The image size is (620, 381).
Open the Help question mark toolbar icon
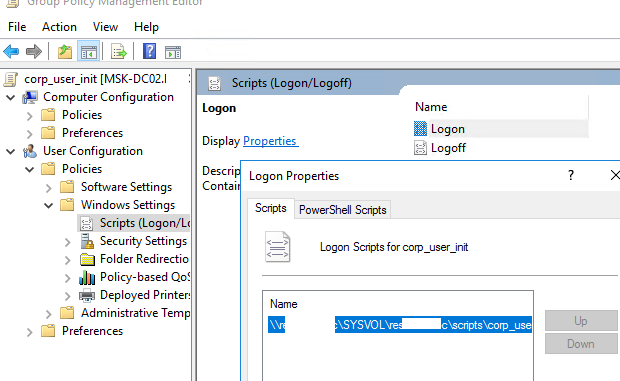tap(149, 51)
